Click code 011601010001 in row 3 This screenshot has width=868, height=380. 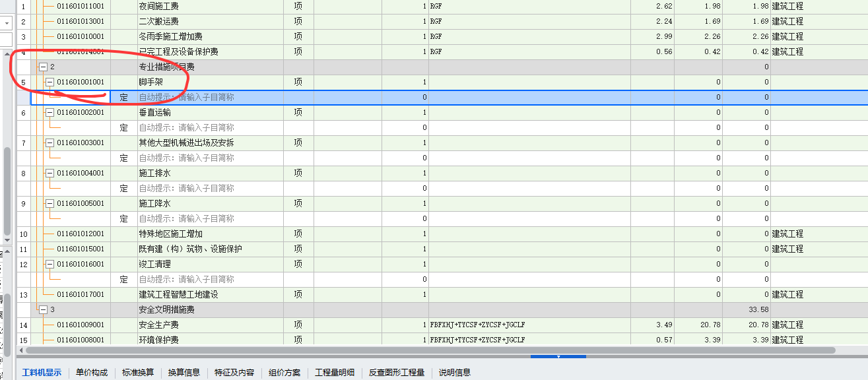tap(81, 36)
